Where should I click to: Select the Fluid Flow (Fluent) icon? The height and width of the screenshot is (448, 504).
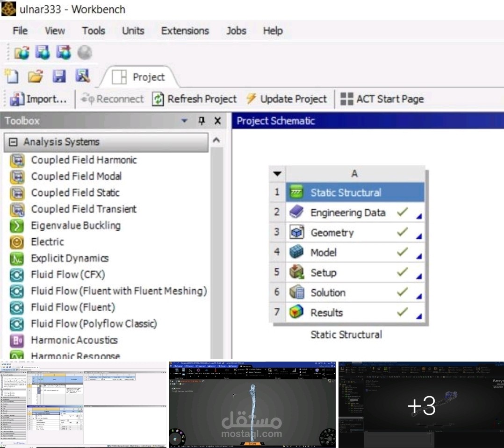[x=17, y=308]
